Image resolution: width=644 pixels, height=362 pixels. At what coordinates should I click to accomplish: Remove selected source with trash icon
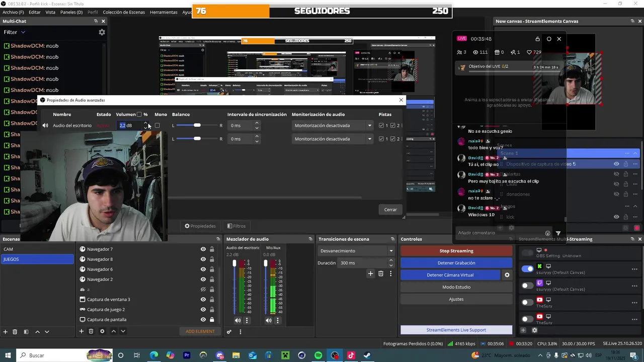(91, 331)
